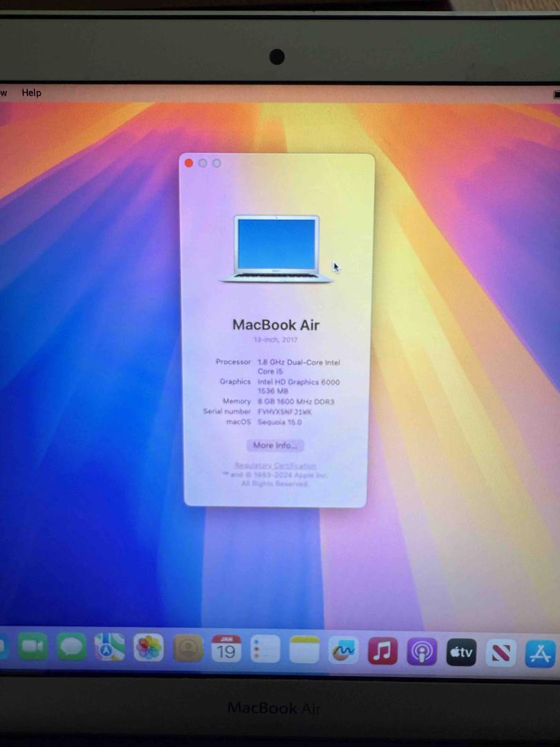Click processor value "1.8 GHz Dual-Core Intel"
This screenshot has width=560, height=747.
pos(299,362)
